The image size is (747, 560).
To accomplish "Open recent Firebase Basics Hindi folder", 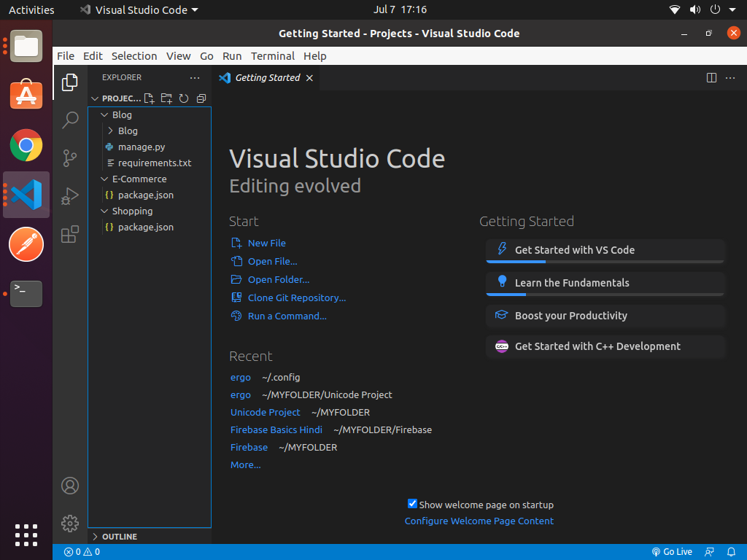I will click(276, 430).
